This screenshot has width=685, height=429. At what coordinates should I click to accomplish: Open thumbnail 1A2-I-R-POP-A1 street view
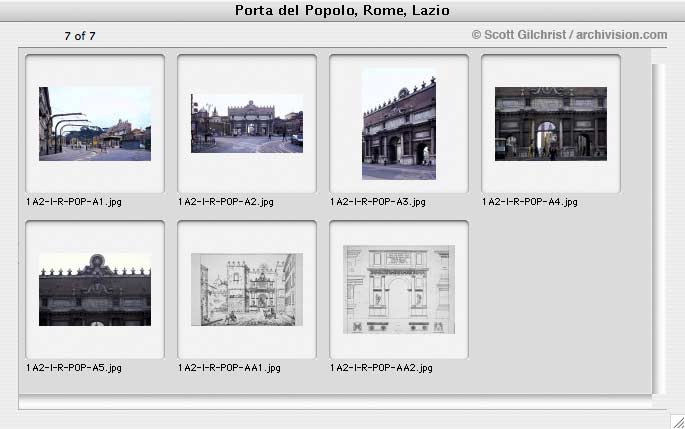pyautogui.click(x=95, y=124)
